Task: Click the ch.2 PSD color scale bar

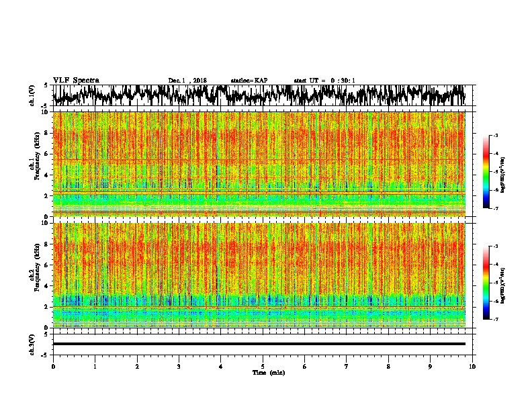Action: [x=486, y=283]
